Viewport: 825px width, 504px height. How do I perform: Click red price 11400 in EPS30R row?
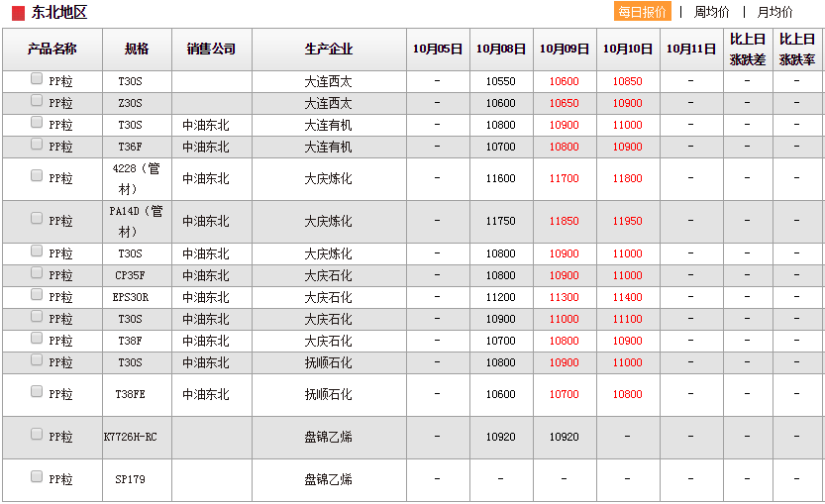(627, 297)
